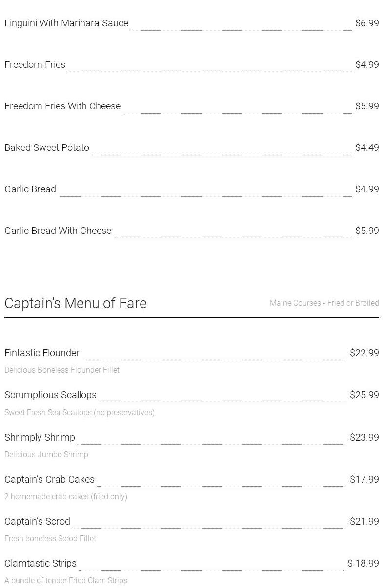Select Garlic Bread With Cheese
Screen dimensions: 383x588
(58, 231)
